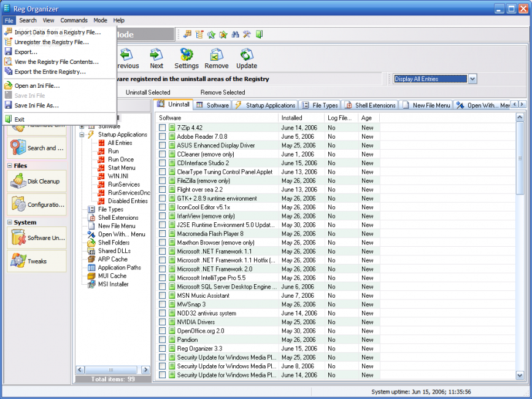
Task: Collapse the Startup Applications tree node
Action: [82, 134]
